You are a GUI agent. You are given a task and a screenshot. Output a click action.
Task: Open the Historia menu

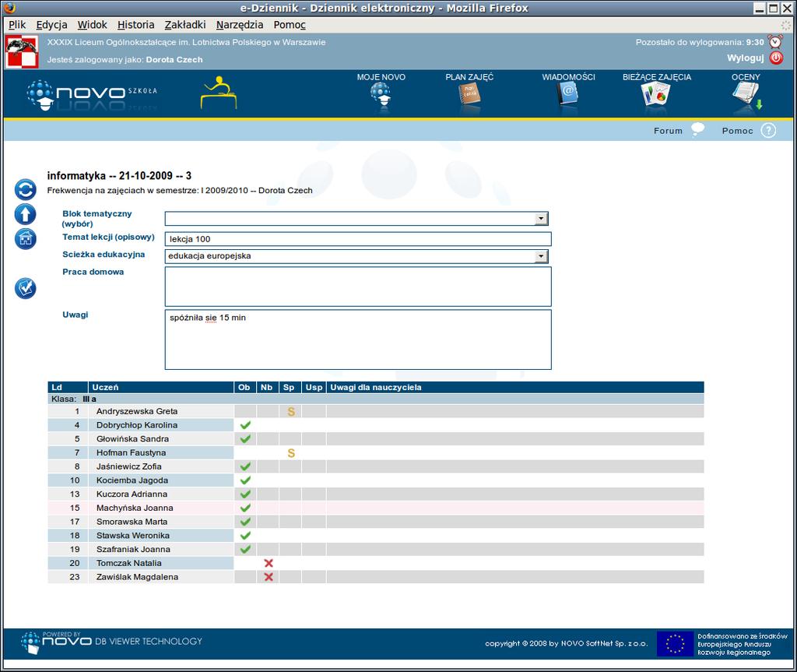[135, 25]
